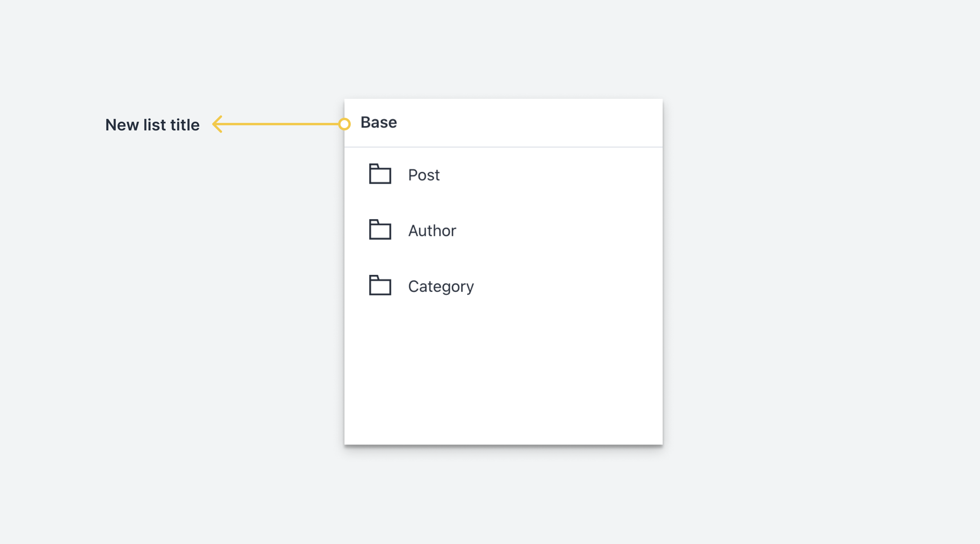Screen dimensions: 980x544
Task: Click the blank row space right of Post
Action: pyautogui.click(x=552, y=175)
